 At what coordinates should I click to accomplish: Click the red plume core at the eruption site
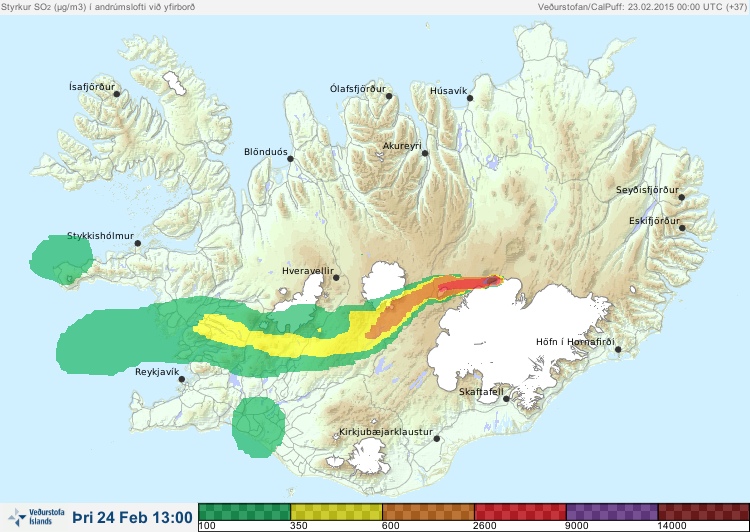[471, 284]
